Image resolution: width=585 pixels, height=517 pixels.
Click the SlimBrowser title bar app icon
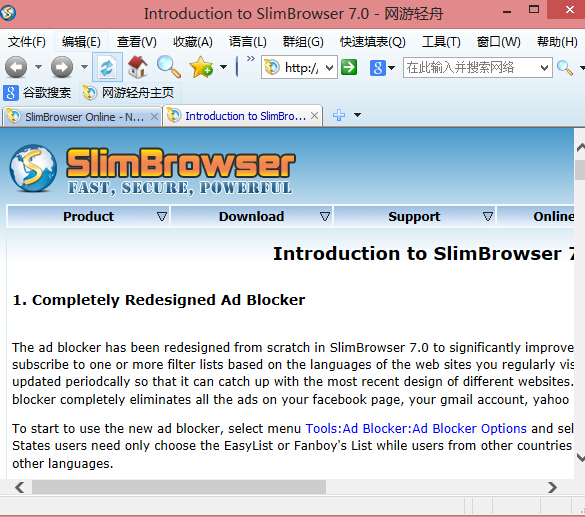pyautogui.click(x=8, y=13)
